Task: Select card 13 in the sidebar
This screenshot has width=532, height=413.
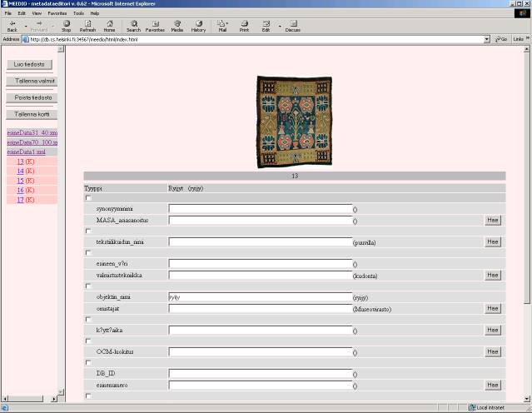Action: [x=20, y=162]
